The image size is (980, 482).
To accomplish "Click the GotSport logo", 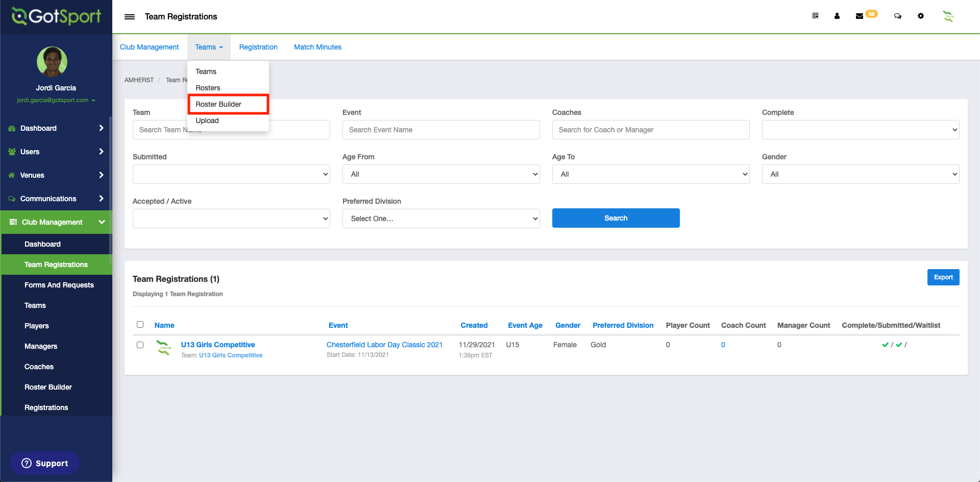I will (x=56, y=16).
